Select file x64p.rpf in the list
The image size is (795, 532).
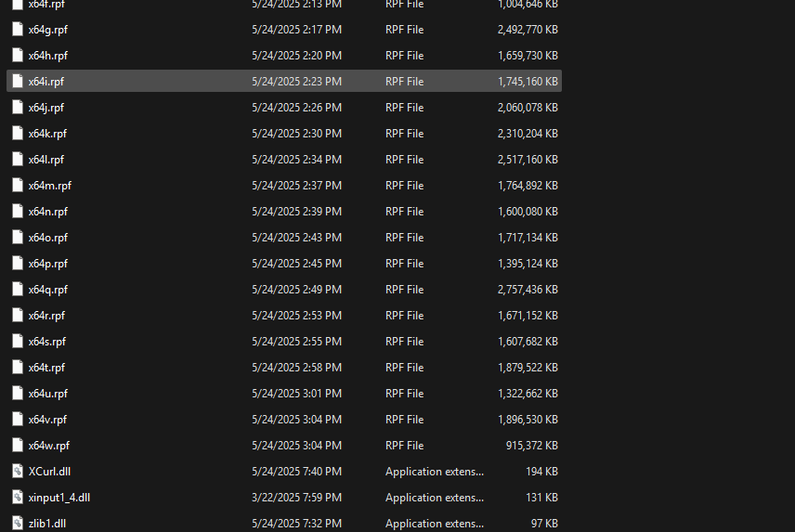[47, 264]
